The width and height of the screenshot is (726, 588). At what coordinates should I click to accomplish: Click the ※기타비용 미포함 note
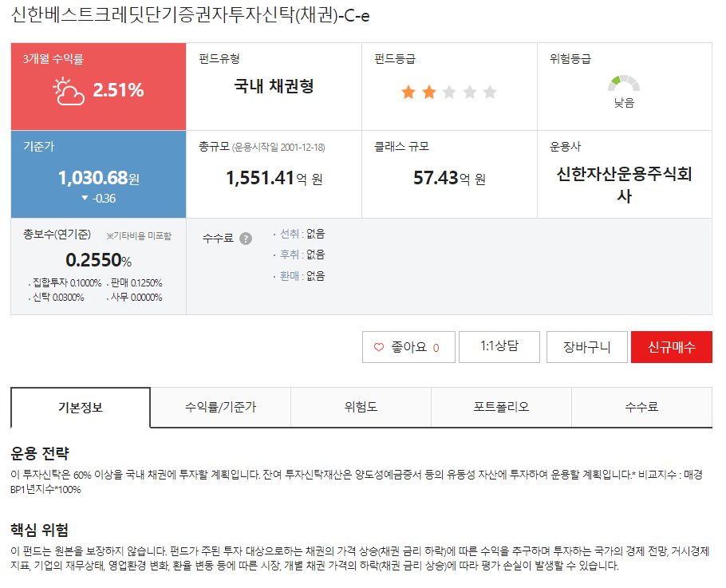139,236
